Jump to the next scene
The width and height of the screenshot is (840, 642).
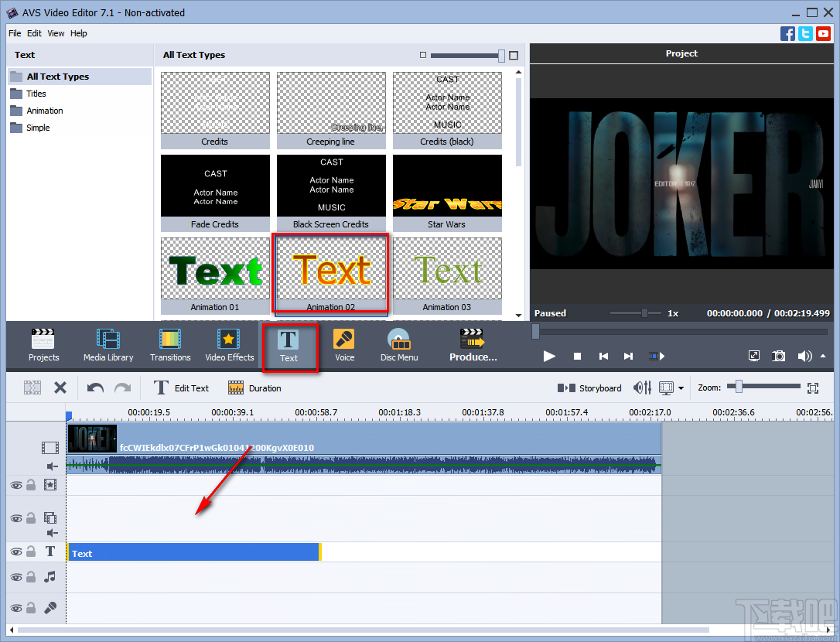click(657, 356)
